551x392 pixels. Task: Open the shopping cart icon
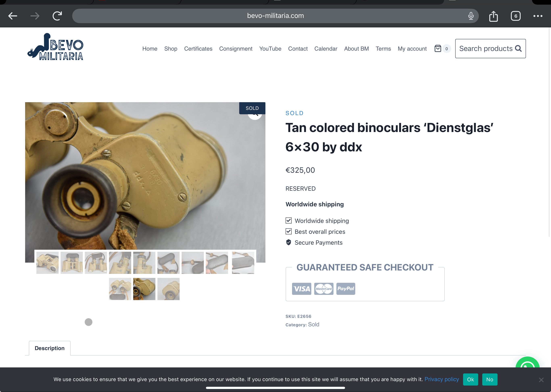pos(438,49)
